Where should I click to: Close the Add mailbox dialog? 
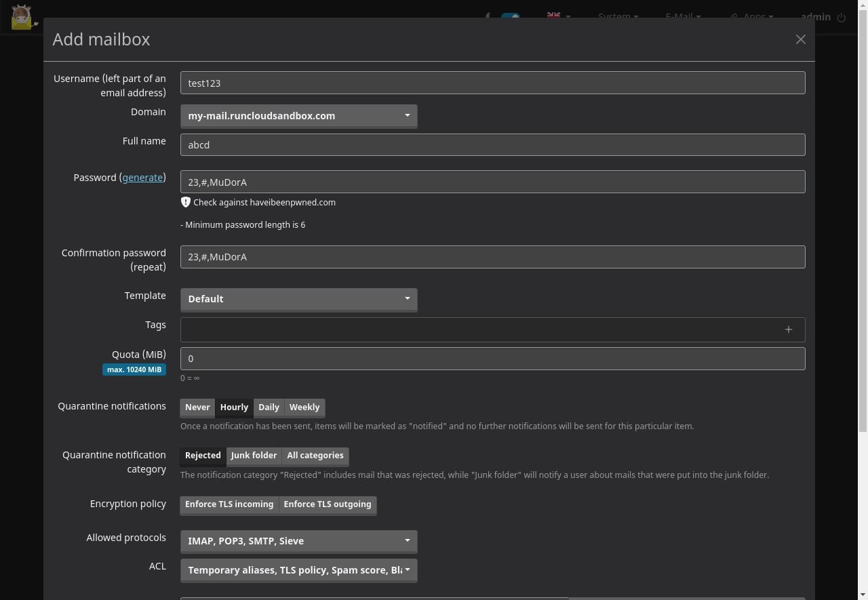[x=800, y=39]
